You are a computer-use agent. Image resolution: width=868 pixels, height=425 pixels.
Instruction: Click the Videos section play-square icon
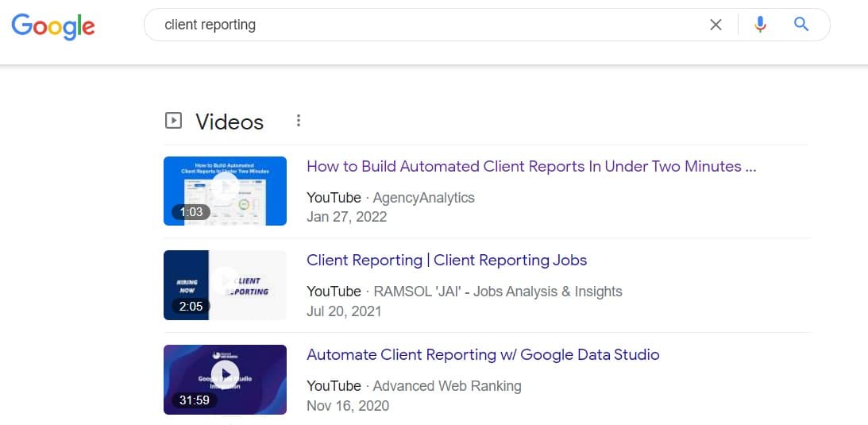coord(173,121)
